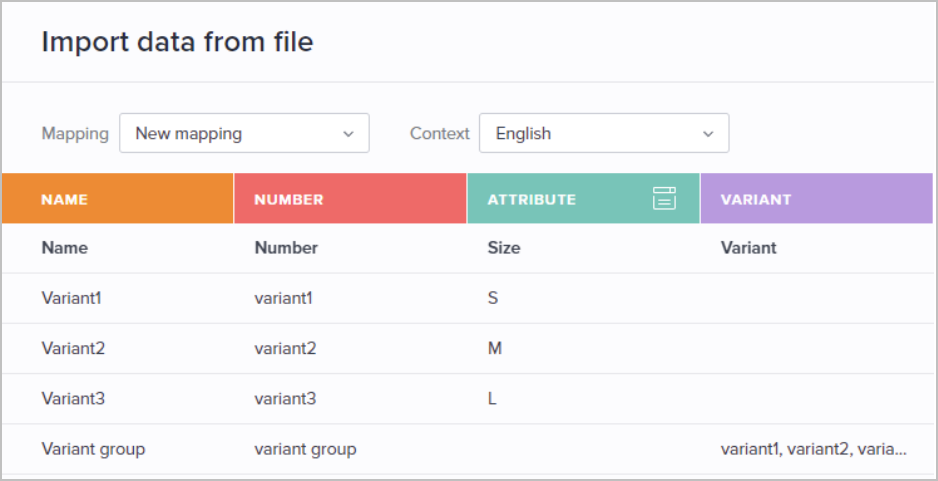Image resolution: width=938 pixels, height=481 pixels.
Task: Open the Context dropdown showing English
Action: pos(604,133)
